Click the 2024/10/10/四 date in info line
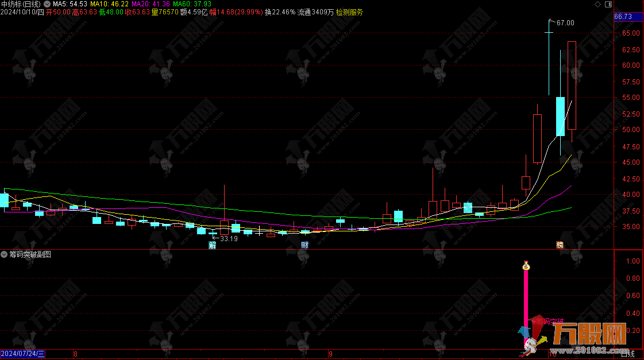 [22, 12]
